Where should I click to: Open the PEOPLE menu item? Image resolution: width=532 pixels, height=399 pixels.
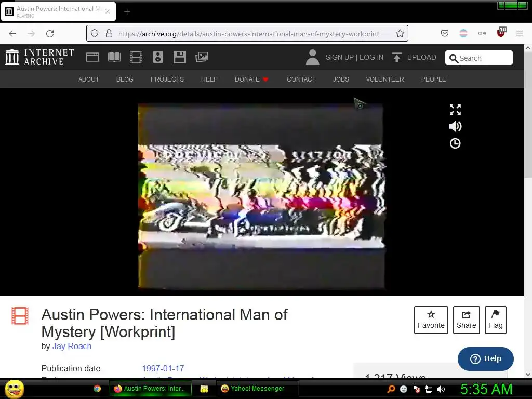pos(434,79)
